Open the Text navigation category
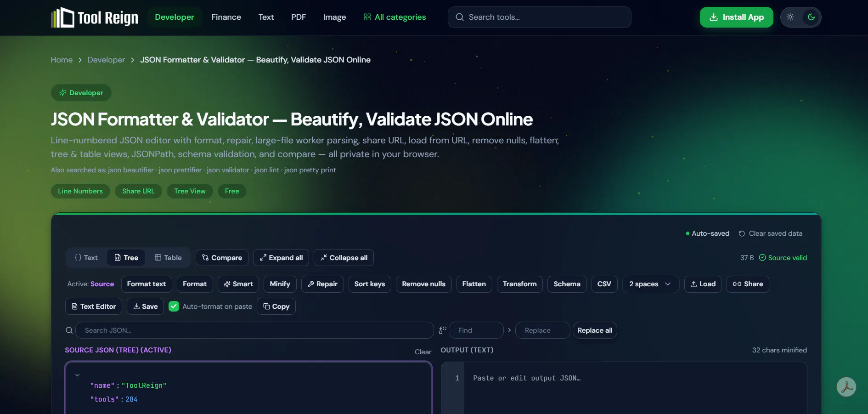The image size is (868, 414). coord(266,17)
